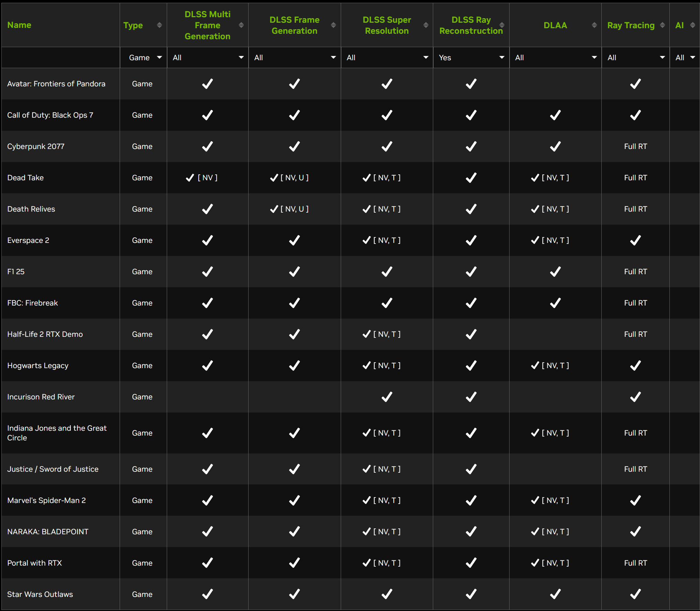Click the Ray Tracing column header text
This screenshot has height=611, width=700.
click(x=631, y=25)
